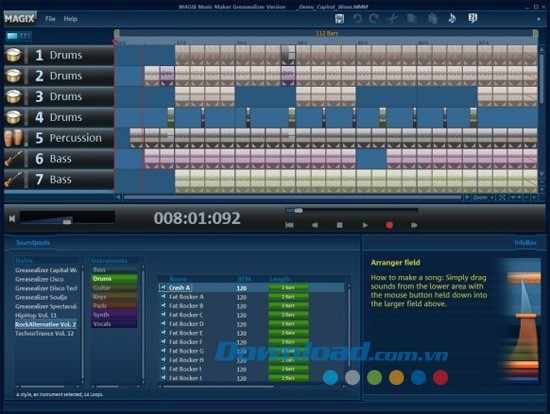The width and height of the screenshot is (550, 414).
Task: Select the Fat Rocker C loop
Action: click(251, 315)
